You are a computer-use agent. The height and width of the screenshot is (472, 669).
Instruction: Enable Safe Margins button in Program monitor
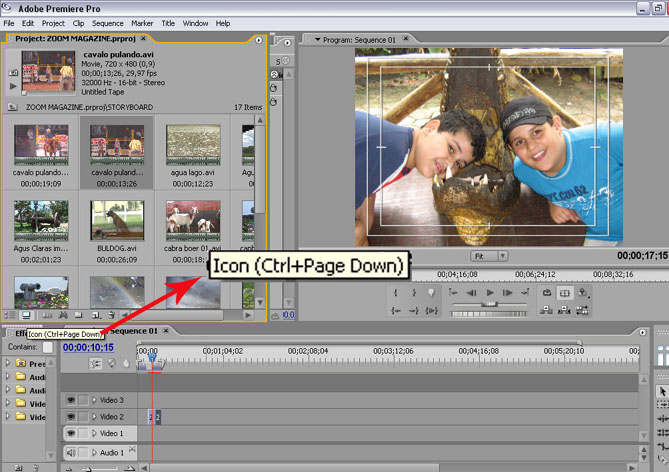click(565, 293)
